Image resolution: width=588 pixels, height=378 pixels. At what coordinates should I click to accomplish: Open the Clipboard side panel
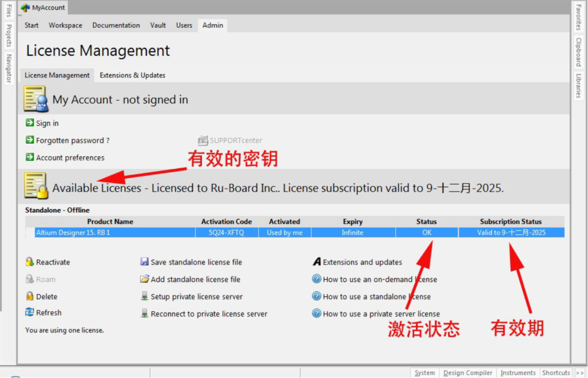[578, 52]
